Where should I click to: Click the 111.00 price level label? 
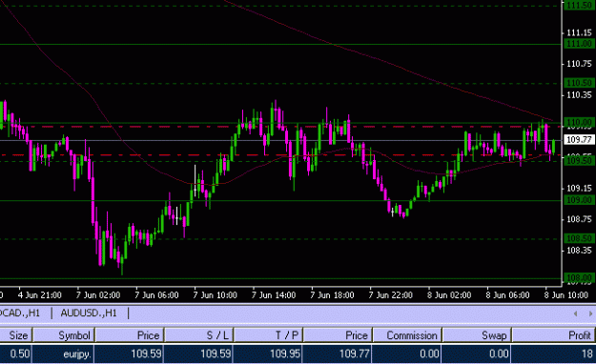pos(579,44)
